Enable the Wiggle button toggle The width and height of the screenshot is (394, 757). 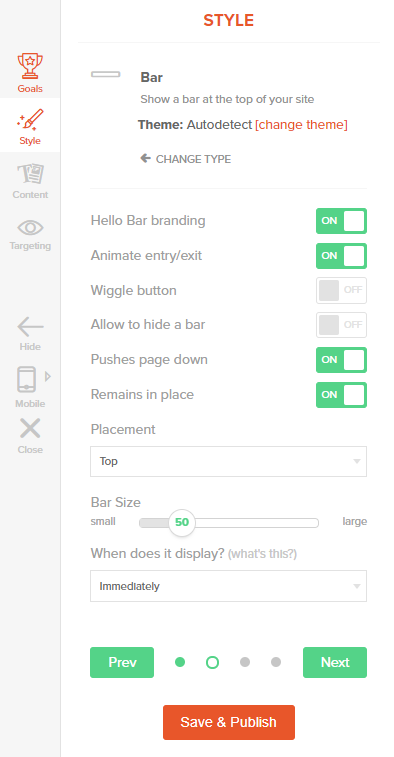coord(341,291)
